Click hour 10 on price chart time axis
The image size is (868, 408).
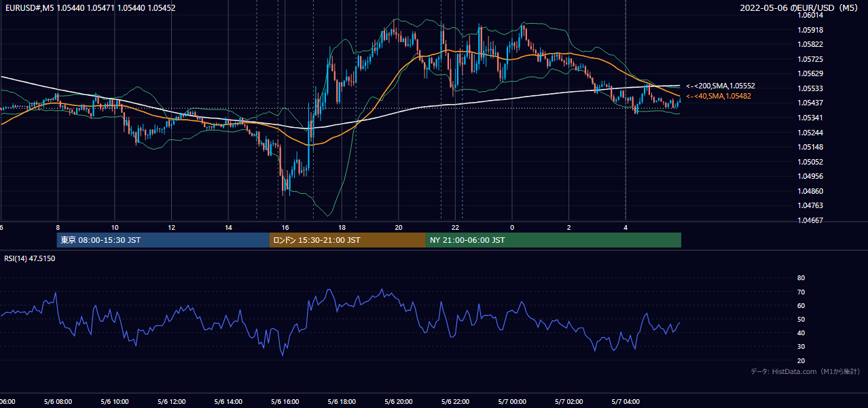click(115, 227)
